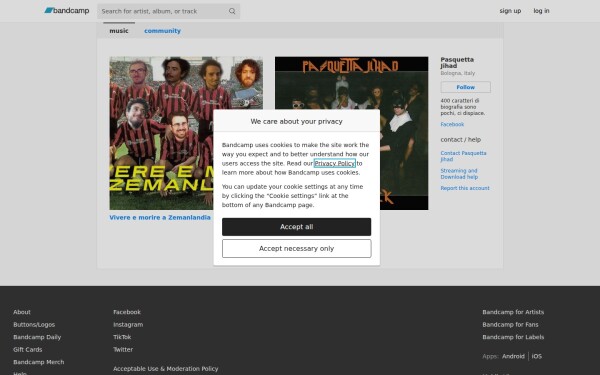Screen dimensions: 600x375
Task: Open the footer Facebook link
Action: pos(127,312)
